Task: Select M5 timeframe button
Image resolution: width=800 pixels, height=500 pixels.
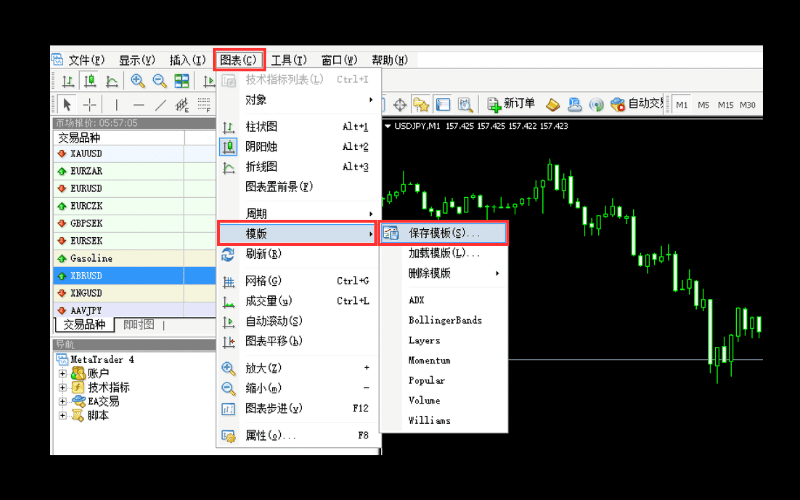Action: [703, 105]
